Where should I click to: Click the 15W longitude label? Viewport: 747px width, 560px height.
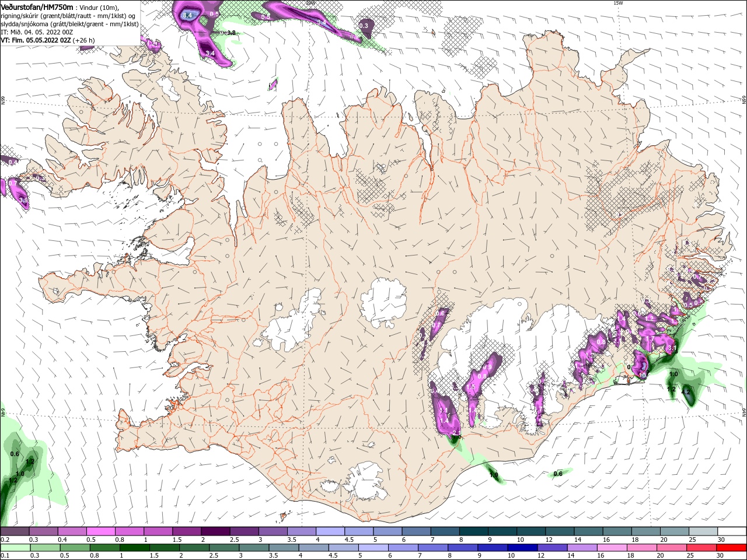pyautogui.click(x=618, y=3)
